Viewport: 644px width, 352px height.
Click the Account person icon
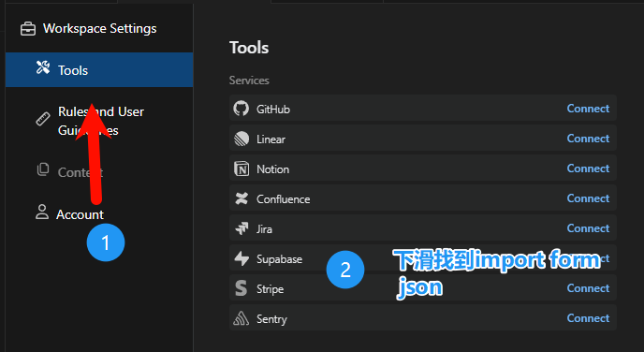(42, 212)
